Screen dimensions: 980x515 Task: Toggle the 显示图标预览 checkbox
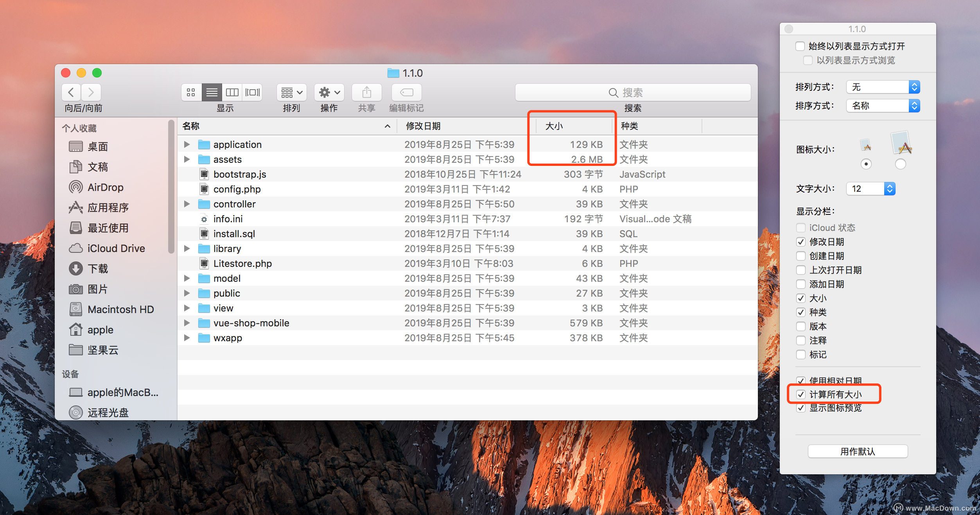pos(801,408)
